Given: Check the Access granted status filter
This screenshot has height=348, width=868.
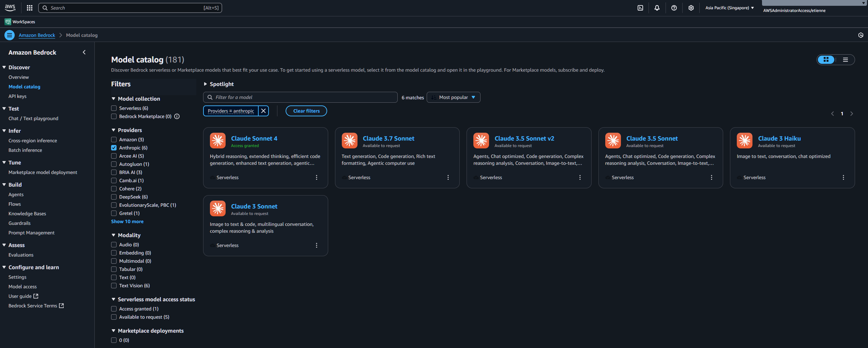Looking at the screenshot, I should 114,309.
